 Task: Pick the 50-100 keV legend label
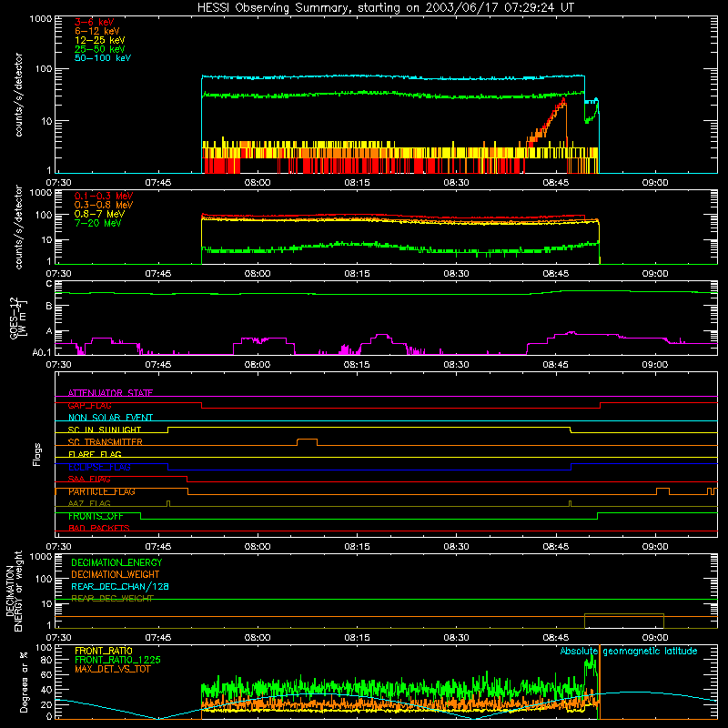pos(103,58)
